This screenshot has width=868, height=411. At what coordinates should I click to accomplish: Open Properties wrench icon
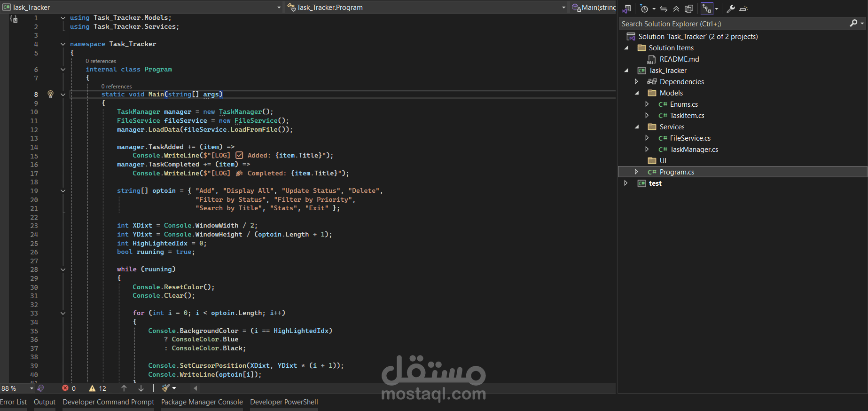[731, 8]
